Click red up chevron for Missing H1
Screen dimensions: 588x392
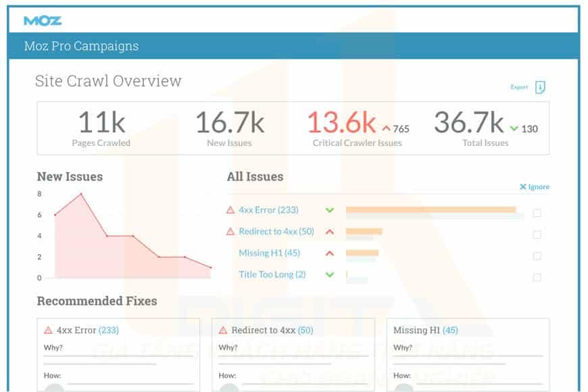[330, 253]
